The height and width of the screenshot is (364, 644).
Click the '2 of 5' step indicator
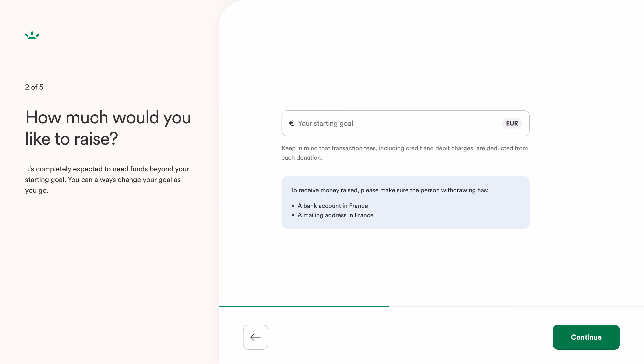click(34, 87)
